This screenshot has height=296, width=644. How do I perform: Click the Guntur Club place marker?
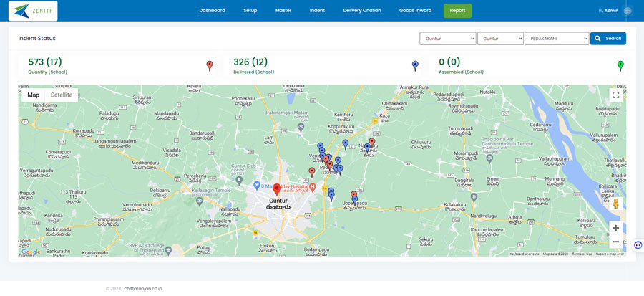coord(240,180)
